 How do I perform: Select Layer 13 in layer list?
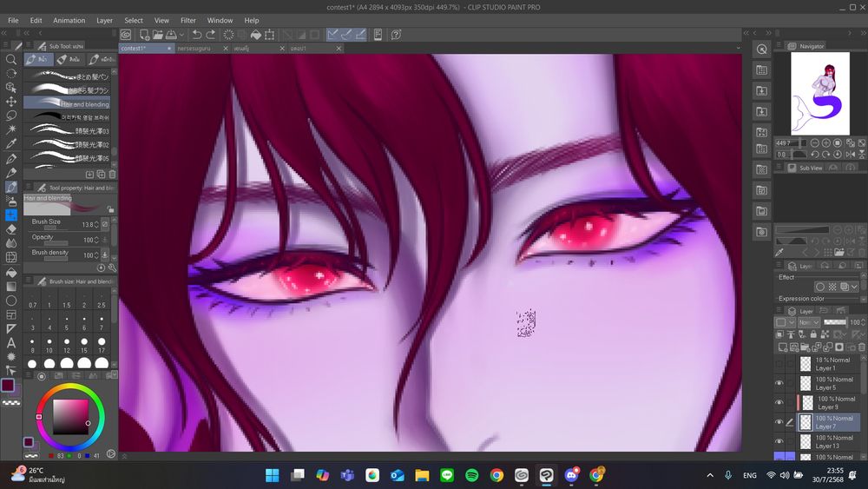pyautogui.click(x=828, y=442)
